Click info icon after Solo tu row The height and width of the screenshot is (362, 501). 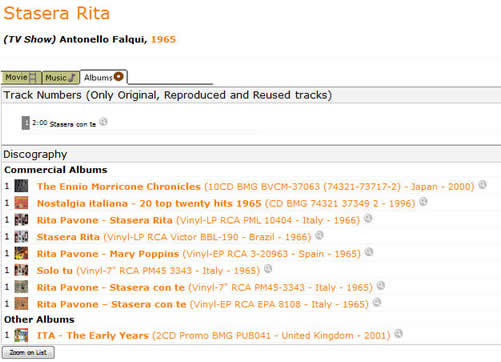[268, 268]
